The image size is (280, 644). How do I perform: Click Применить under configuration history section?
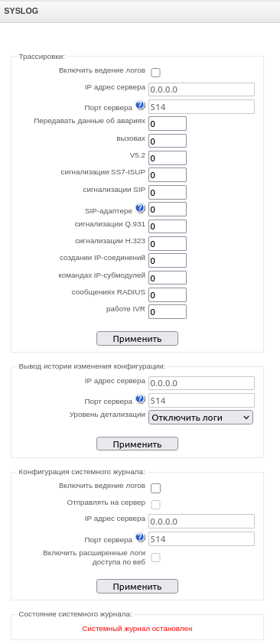tap(137, 444)
